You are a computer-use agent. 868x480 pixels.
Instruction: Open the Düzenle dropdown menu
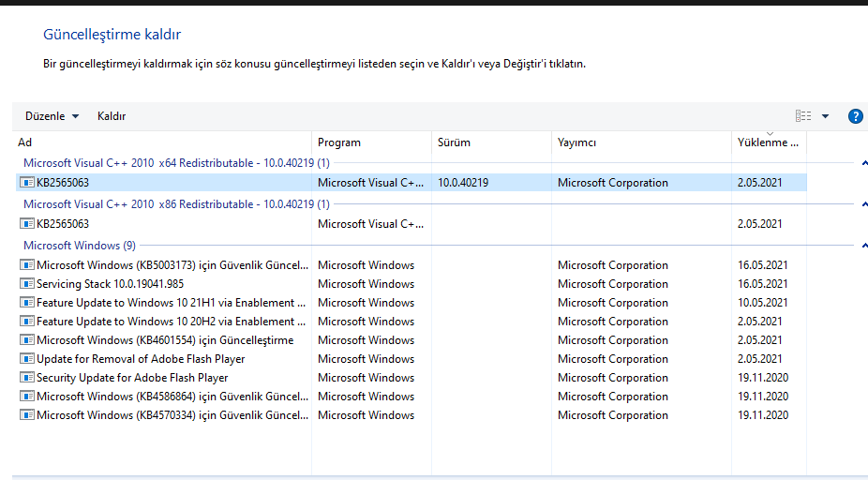(52, 116)
